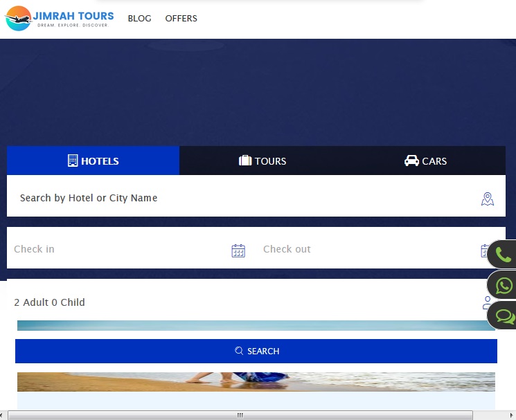This screenshot has height=420, width=516.
Task: Click the scrollbar right arrow
Action: 511,415
